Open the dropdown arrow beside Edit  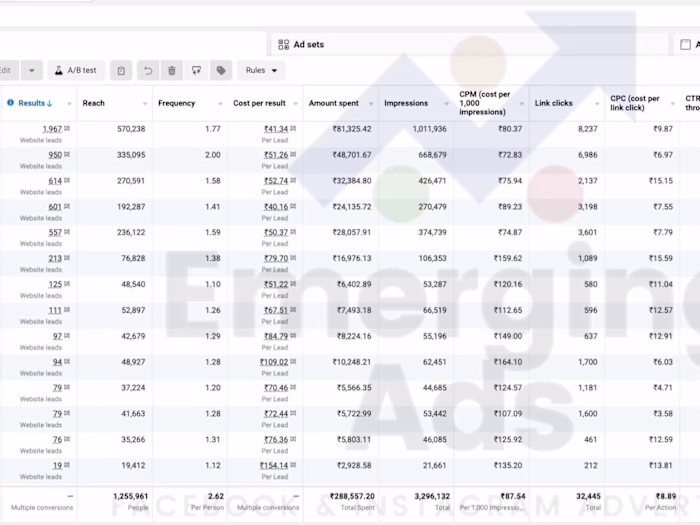coord(32,71)
